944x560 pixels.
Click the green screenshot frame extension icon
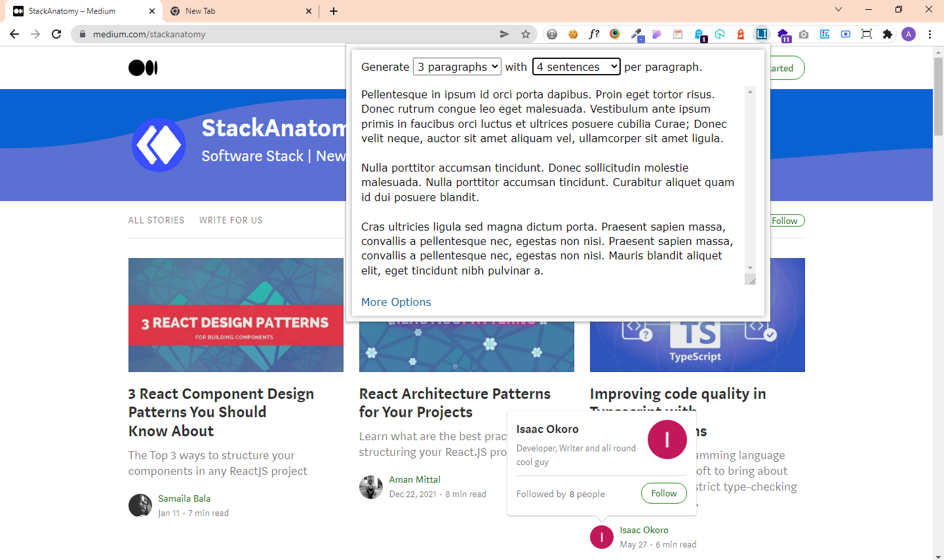point(867,34)
